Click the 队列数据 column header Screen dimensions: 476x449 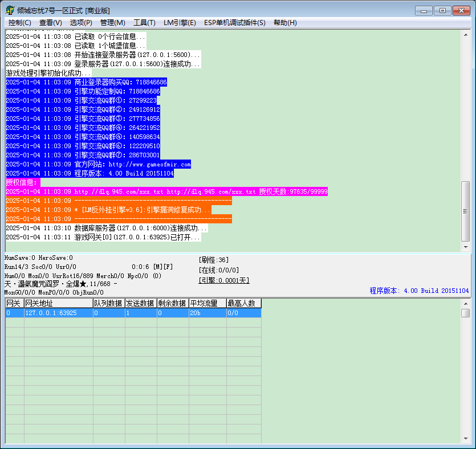(109, 303)
